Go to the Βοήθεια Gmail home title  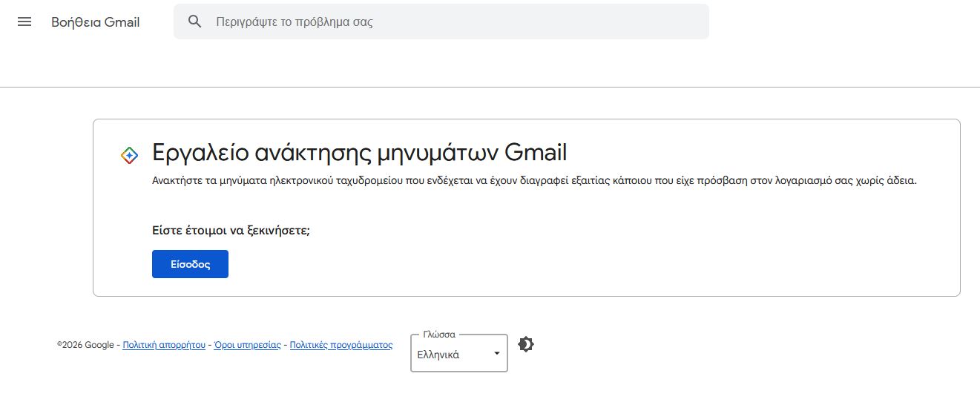[95, 22]
